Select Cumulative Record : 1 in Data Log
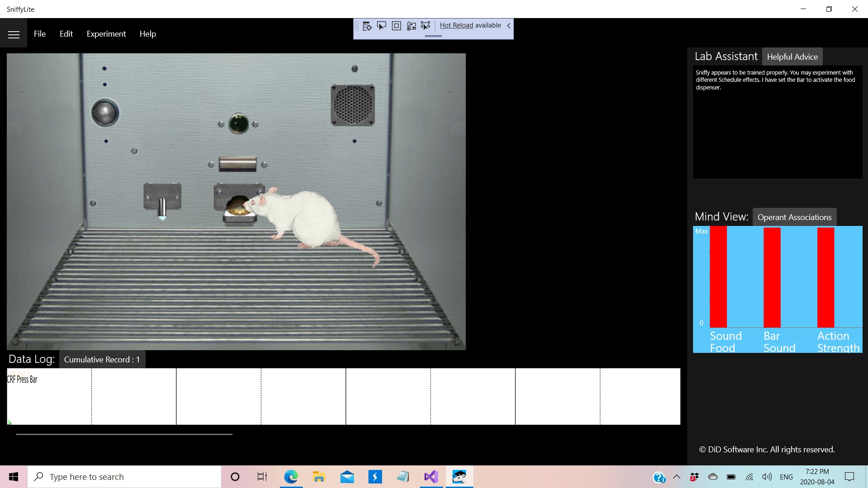Image resolution: width=868 pixels, height=488 pixels. [x=102, y=359]
